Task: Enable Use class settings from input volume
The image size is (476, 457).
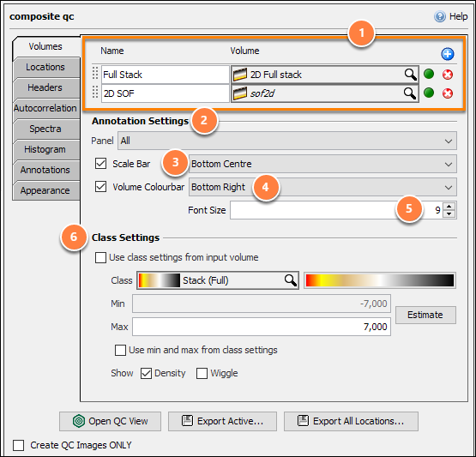Action: tap(101, 257)
